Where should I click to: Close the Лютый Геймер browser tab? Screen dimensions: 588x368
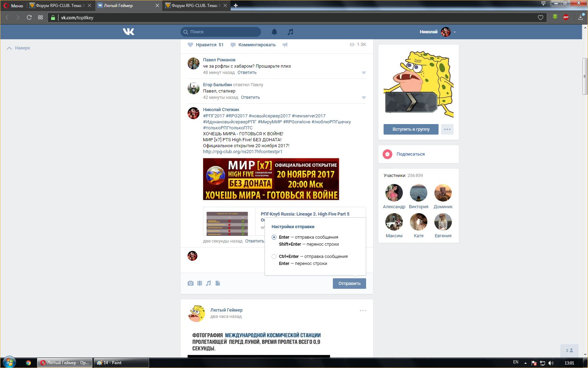(x=157, y=6)
